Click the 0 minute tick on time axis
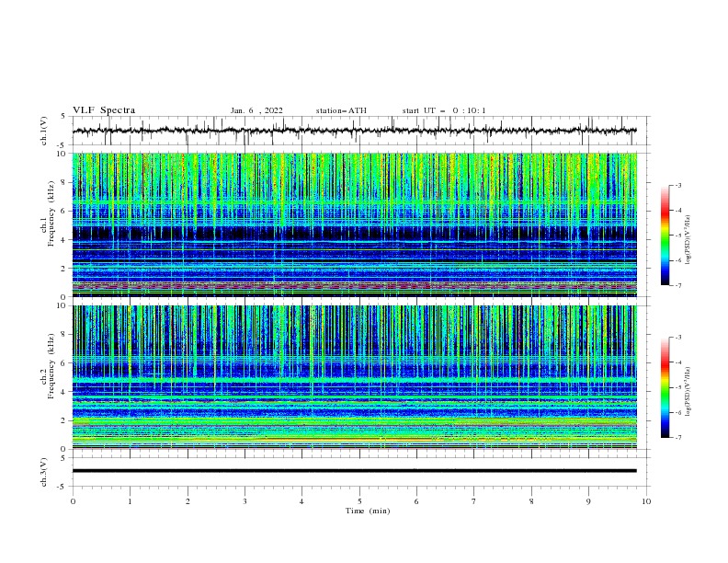The image size is (728, 563). [x=73, y=501]
